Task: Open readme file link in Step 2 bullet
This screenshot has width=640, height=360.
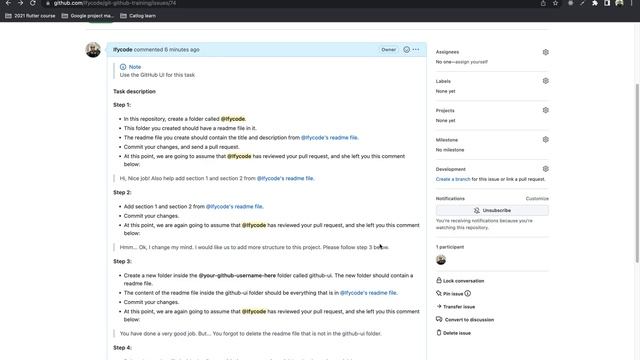Action: click(x=234, y=207)
